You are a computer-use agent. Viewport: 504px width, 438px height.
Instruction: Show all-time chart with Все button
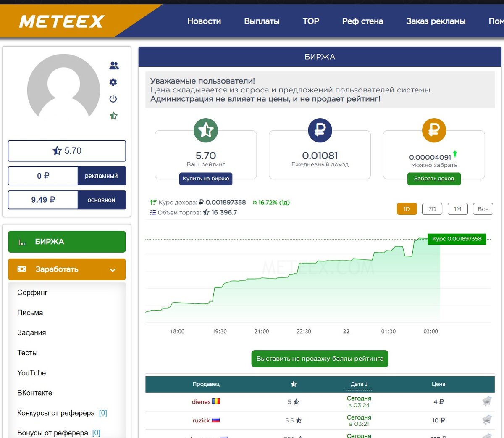point(483,209)
